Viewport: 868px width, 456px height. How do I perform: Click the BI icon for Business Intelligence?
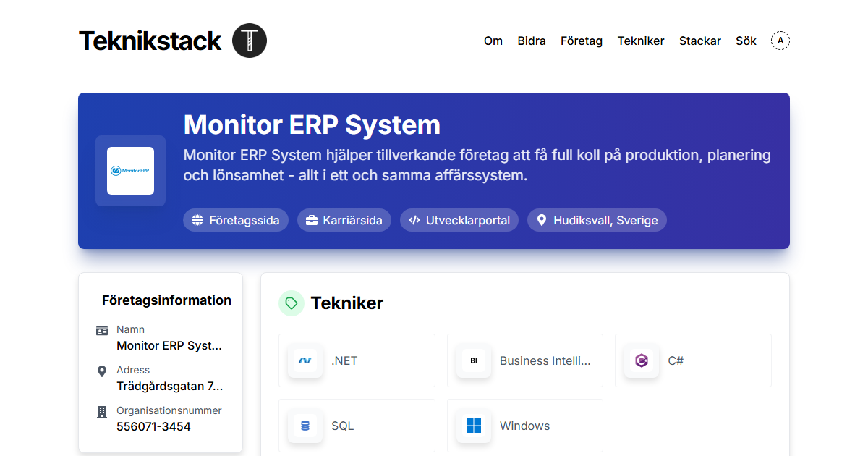(x=474, y=360)
